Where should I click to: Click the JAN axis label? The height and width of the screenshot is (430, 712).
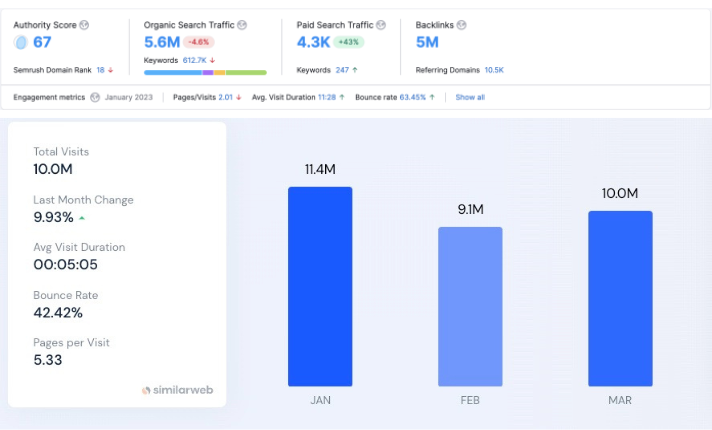[320, 400]
